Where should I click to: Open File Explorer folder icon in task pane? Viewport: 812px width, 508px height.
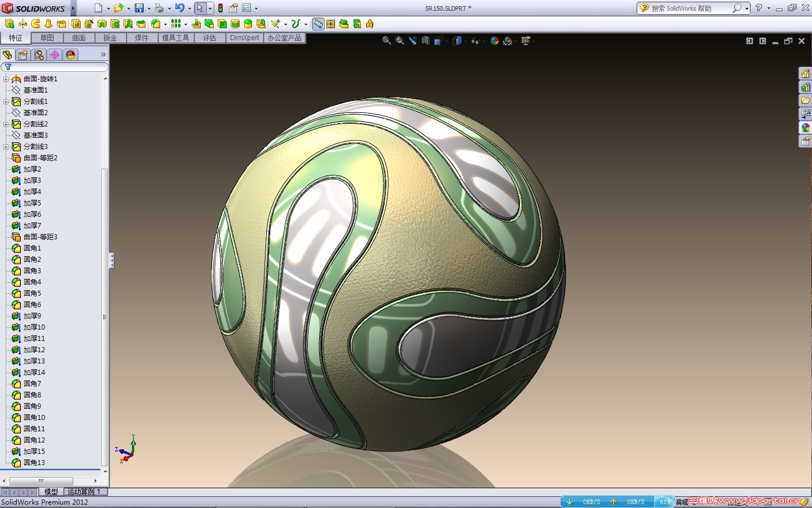point(805,100)
